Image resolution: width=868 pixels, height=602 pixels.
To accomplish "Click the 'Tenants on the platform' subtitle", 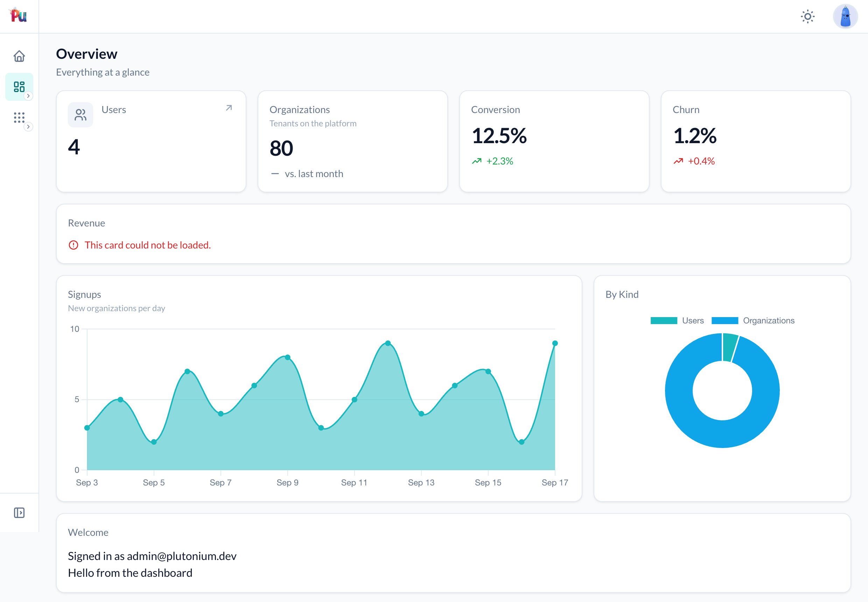I will pyautogui.click(x=313, y=123).
